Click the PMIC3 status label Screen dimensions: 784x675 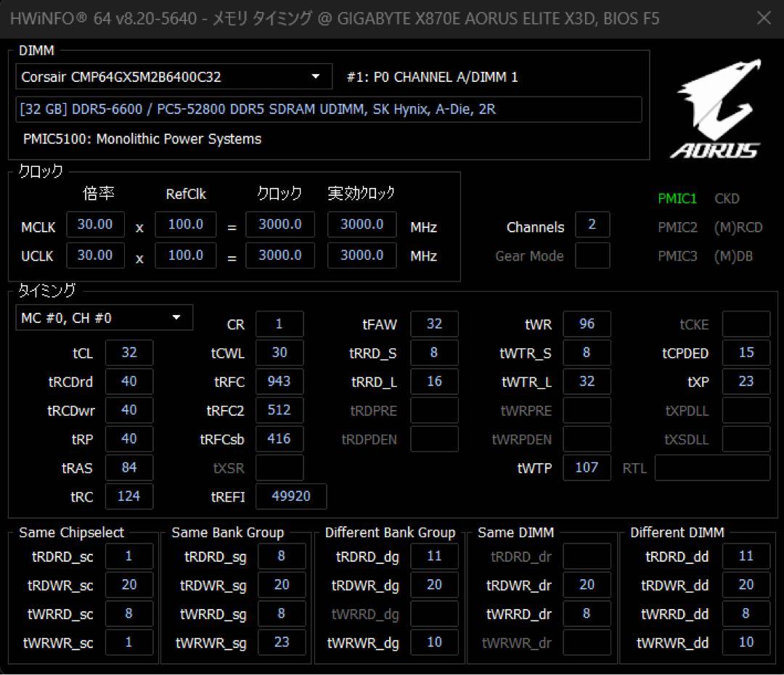point(677,255)
